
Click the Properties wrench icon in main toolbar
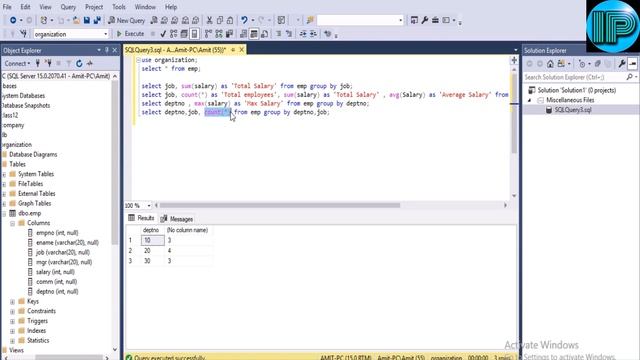[425, 20]
